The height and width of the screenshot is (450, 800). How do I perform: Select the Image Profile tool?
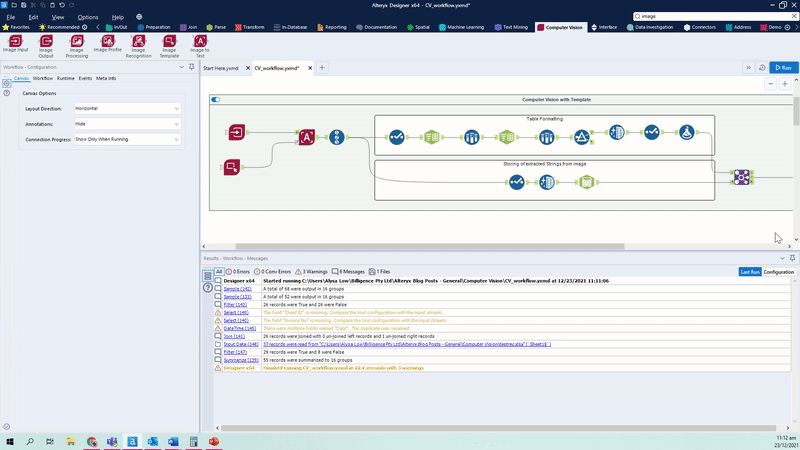tap(108, 44)
